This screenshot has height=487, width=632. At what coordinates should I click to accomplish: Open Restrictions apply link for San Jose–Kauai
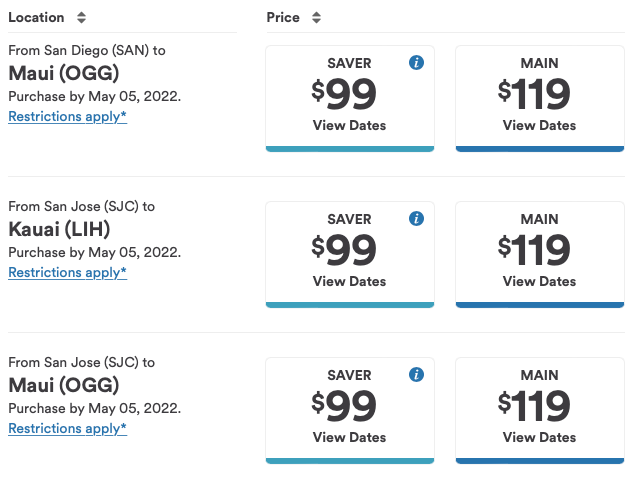[x=67, y=272]
